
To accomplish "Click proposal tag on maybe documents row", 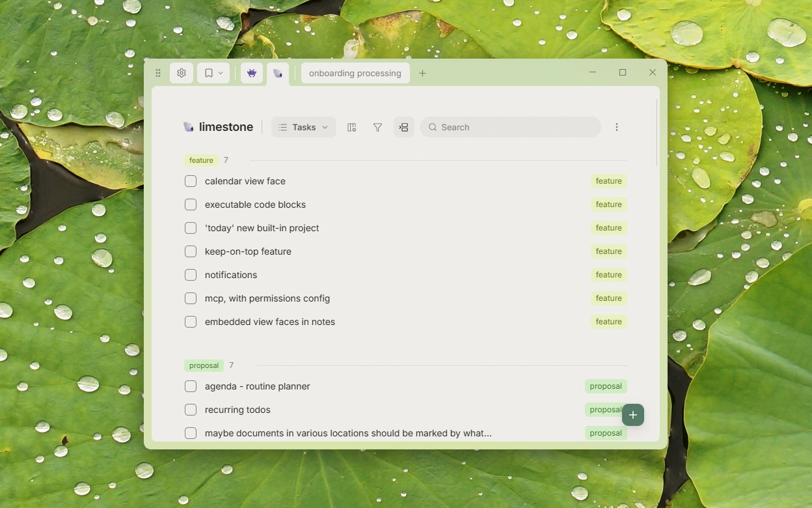I will [606, 433].
